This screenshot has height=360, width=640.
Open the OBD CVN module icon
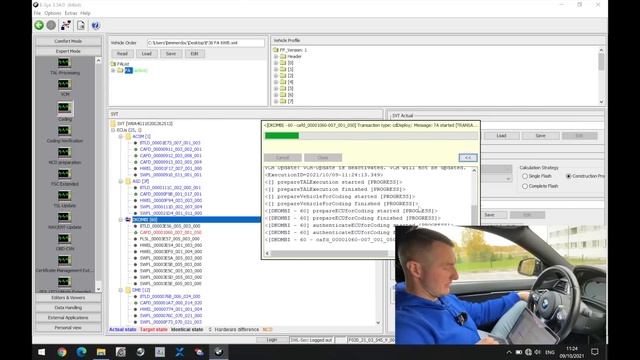click(x=64, y=238)
